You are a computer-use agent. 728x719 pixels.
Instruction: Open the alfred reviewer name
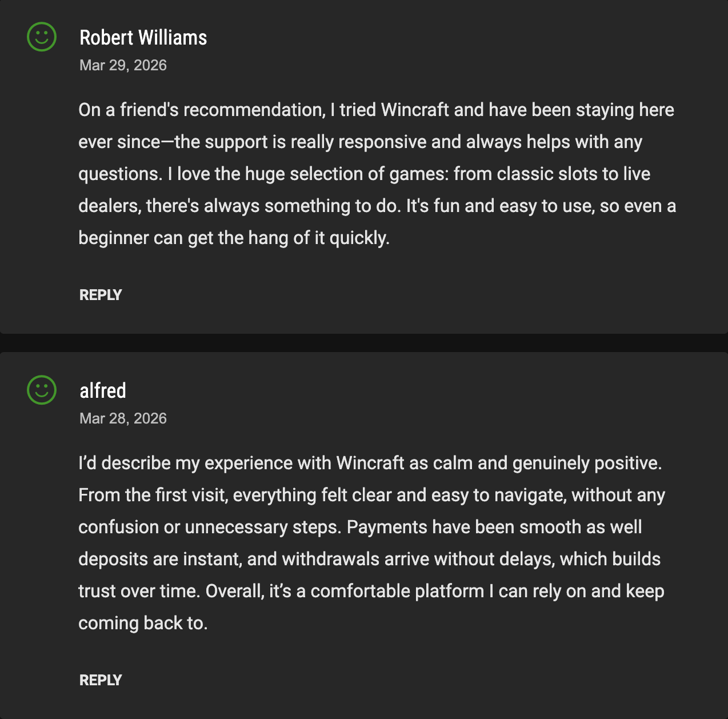tap(103, 391)
